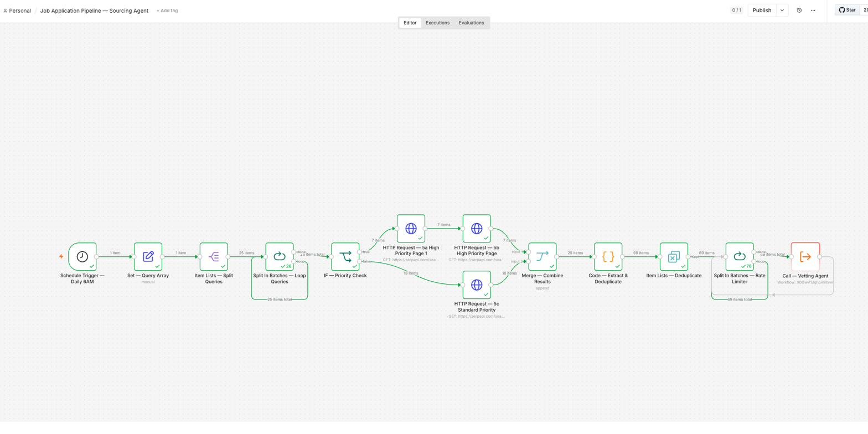Click the workflow name title field
This screenshot has width=868, height=434.
[x=94, y=11]
